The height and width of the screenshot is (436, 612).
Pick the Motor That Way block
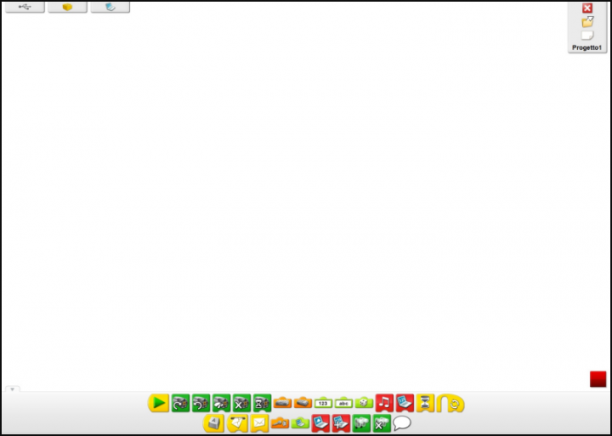[x=201, y=403]
